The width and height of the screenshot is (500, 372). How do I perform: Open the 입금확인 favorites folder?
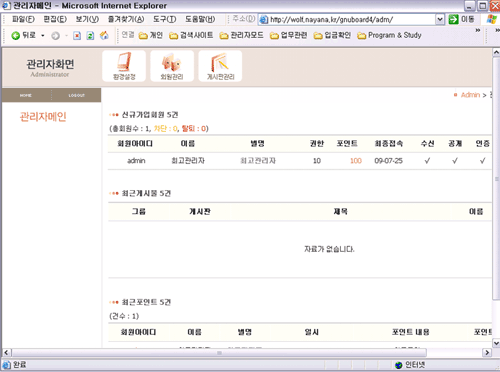tap(332, 35)
